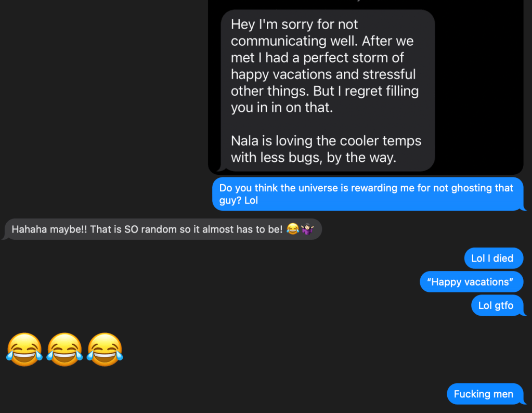The image size is (532, 413).
Task: Click the 'universe is rewarding me' blue message
Action: pos(368,194)
